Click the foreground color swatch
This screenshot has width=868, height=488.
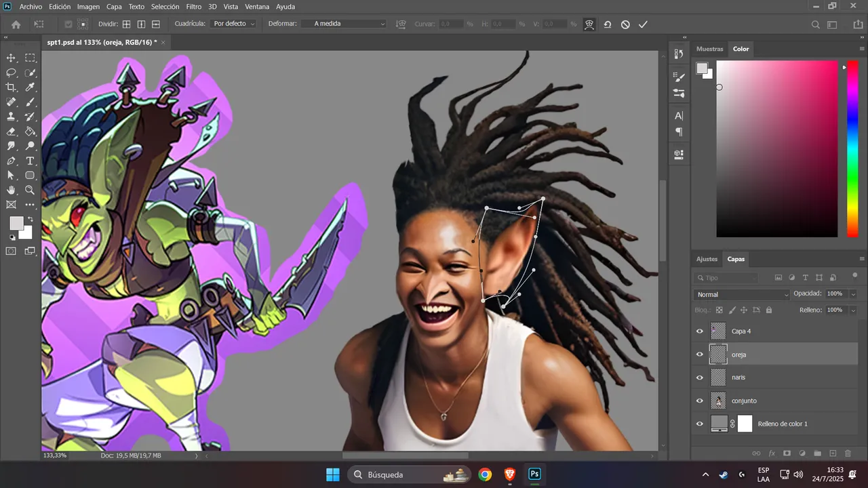point(16,223)
